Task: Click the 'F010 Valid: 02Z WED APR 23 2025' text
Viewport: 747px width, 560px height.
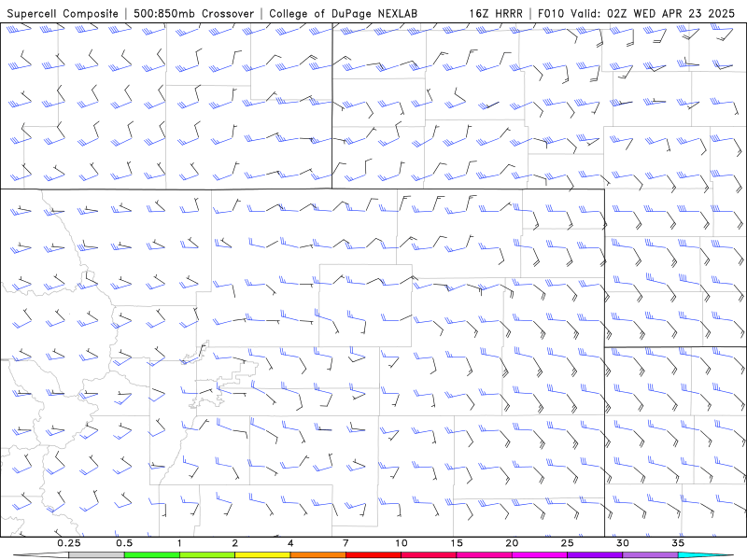Action: [636, 13]
